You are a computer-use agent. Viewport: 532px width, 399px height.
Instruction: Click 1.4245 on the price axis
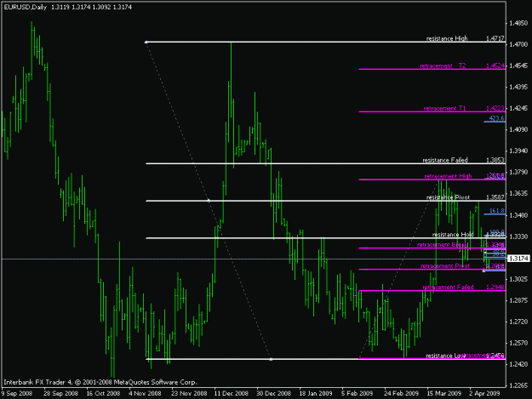(518, 109)
